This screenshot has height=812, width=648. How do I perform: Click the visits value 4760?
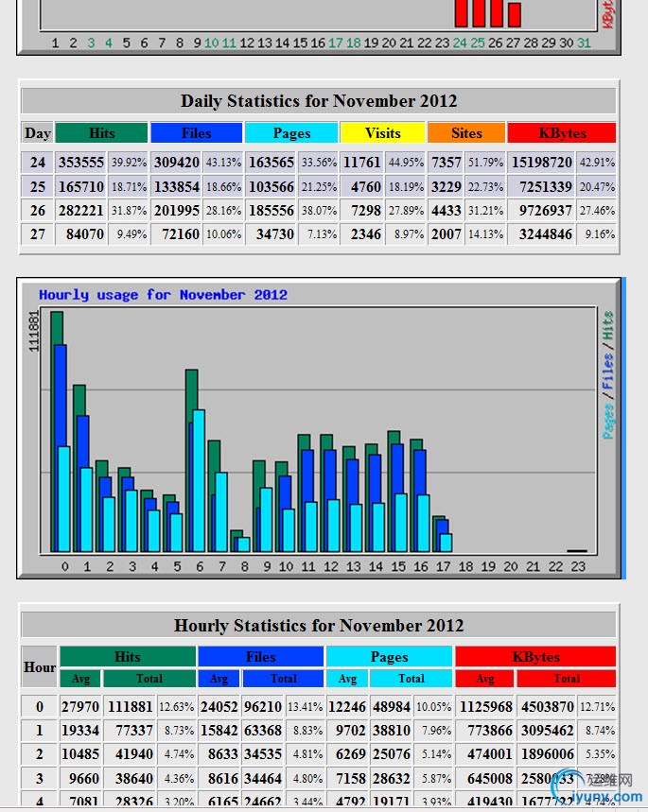point(366,186)
